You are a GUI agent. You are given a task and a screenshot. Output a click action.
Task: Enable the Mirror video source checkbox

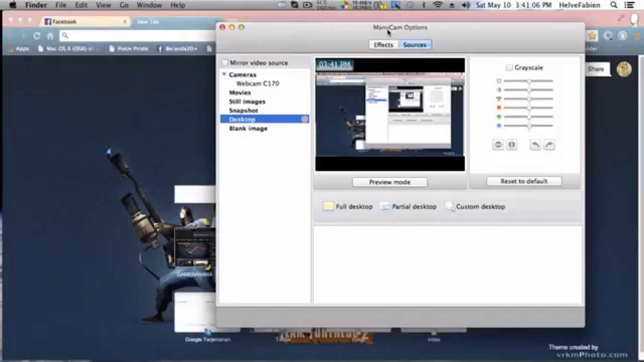pyautogui.click(x=225, y=63)
